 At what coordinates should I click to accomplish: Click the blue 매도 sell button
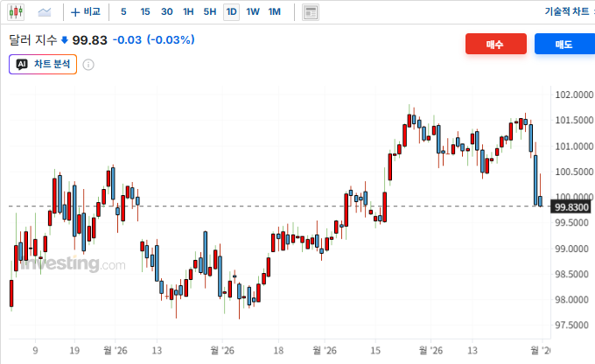[564, 44]
